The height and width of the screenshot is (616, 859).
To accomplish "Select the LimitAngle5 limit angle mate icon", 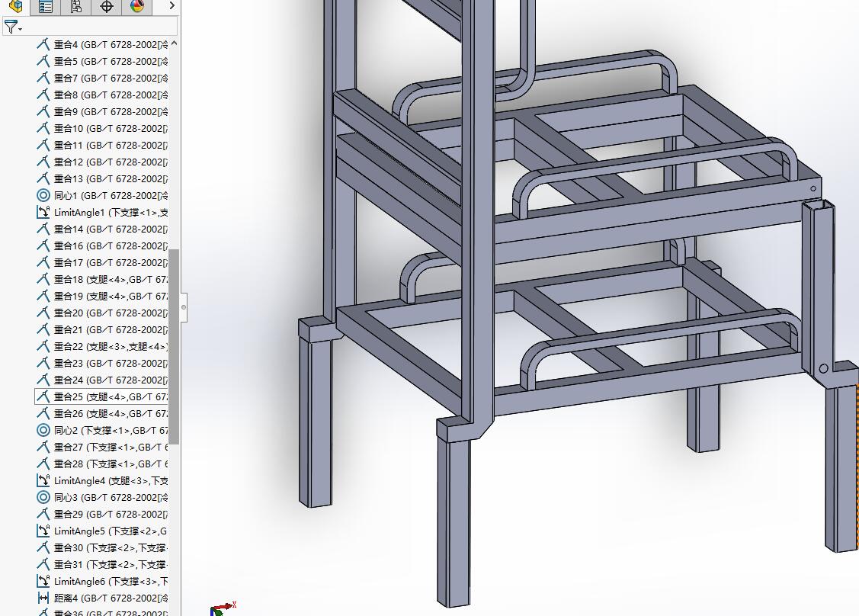I will [43, 531].
